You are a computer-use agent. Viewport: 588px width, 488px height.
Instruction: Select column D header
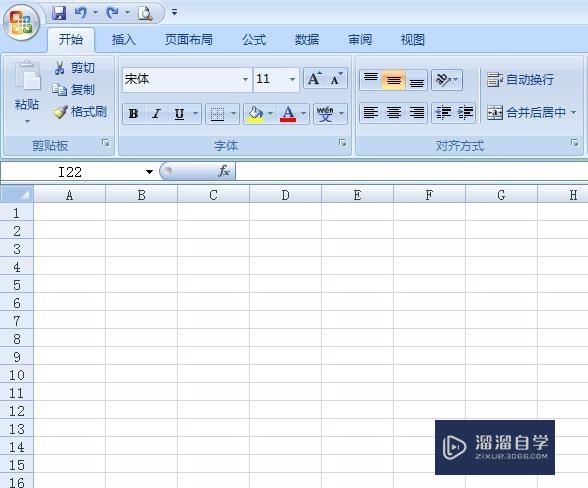(285, 195)
